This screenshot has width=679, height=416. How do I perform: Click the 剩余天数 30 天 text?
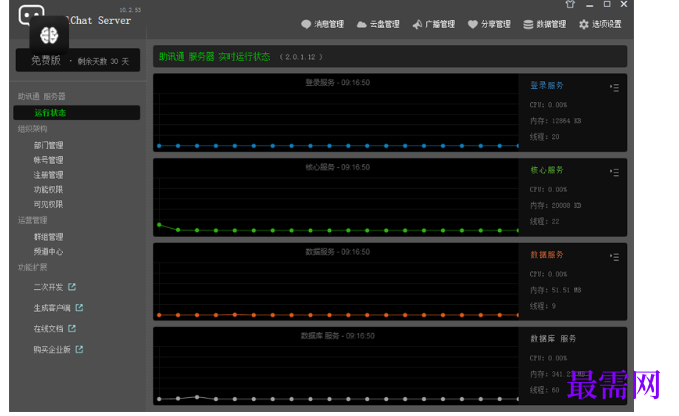103,61
